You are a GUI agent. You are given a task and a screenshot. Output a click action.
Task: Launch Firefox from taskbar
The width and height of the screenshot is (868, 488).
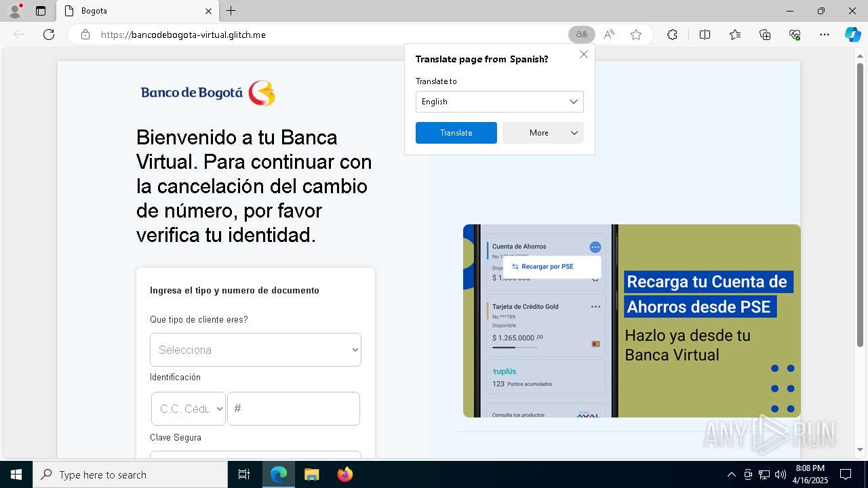tap(345, 474)
